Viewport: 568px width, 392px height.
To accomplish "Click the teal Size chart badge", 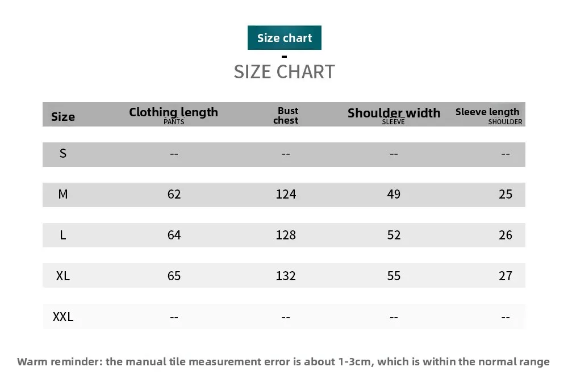I will click(x=285, y=37).
